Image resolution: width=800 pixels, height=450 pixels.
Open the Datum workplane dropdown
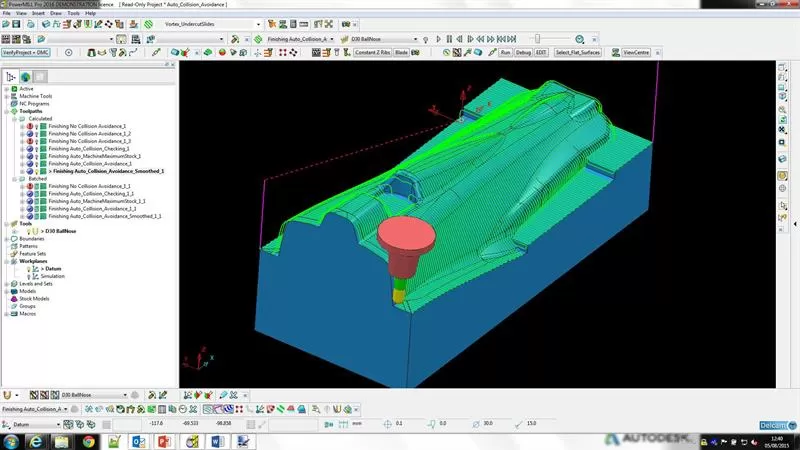coord(58,424)
